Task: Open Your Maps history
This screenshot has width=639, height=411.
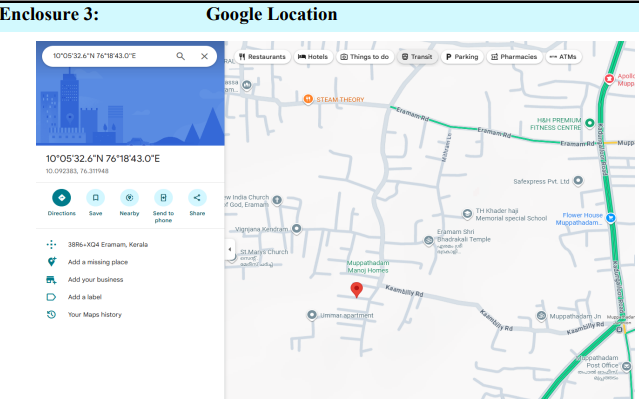Action: (x=95, y=314)
